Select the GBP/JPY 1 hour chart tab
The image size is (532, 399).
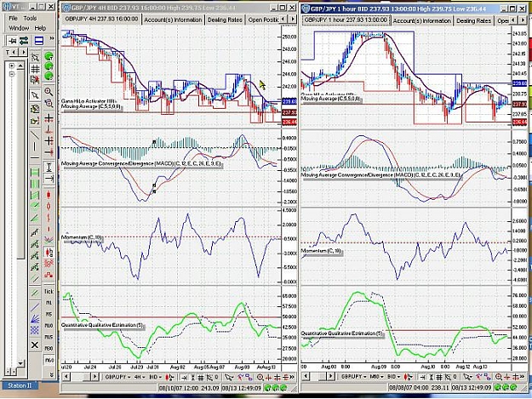(x=346, y=20)
